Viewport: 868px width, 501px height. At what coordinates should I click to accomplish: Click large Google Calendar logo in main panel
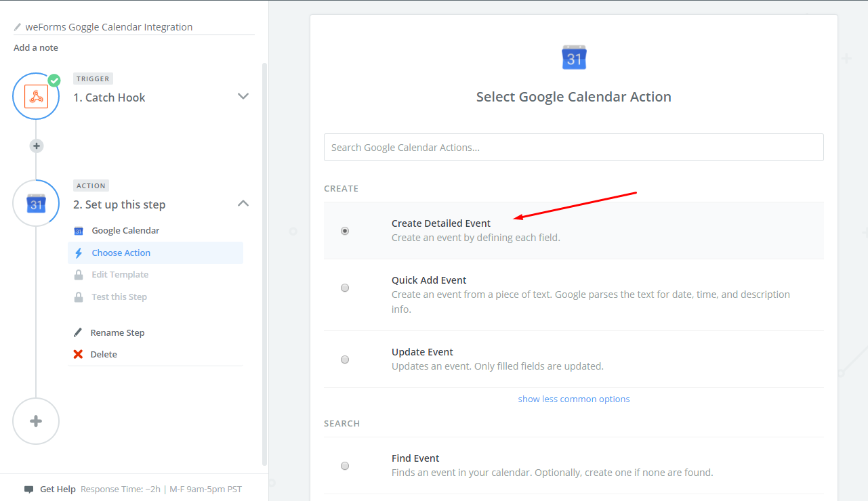coord(574,58)
